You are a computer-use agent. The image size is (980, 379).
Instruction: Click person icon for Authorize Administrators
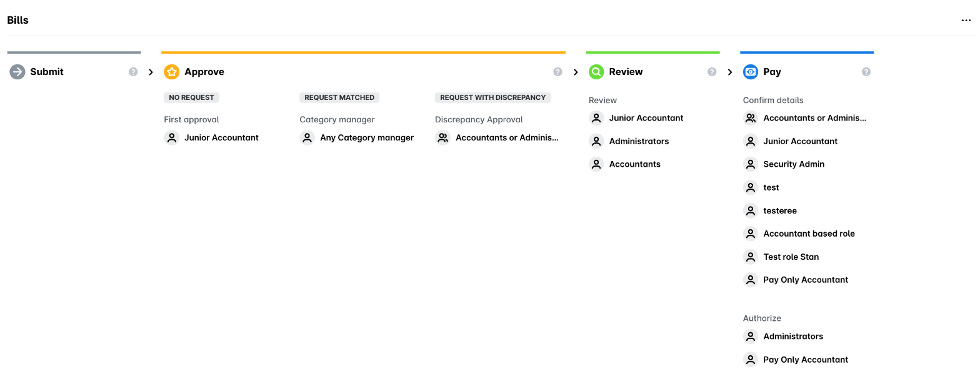751,337
